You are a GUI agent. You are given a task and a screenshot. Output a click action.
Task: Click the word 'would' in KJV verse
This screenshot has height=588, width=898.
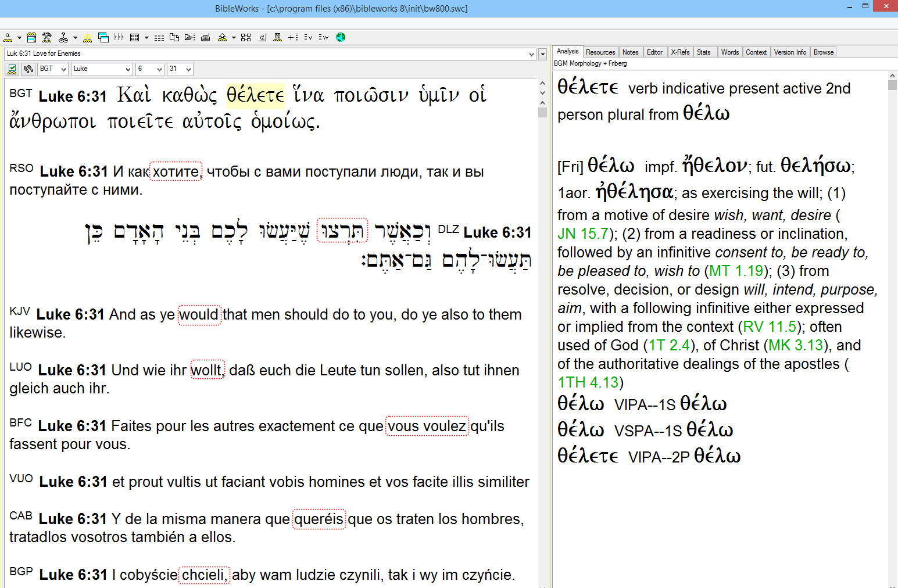click(x=199, y=315)
